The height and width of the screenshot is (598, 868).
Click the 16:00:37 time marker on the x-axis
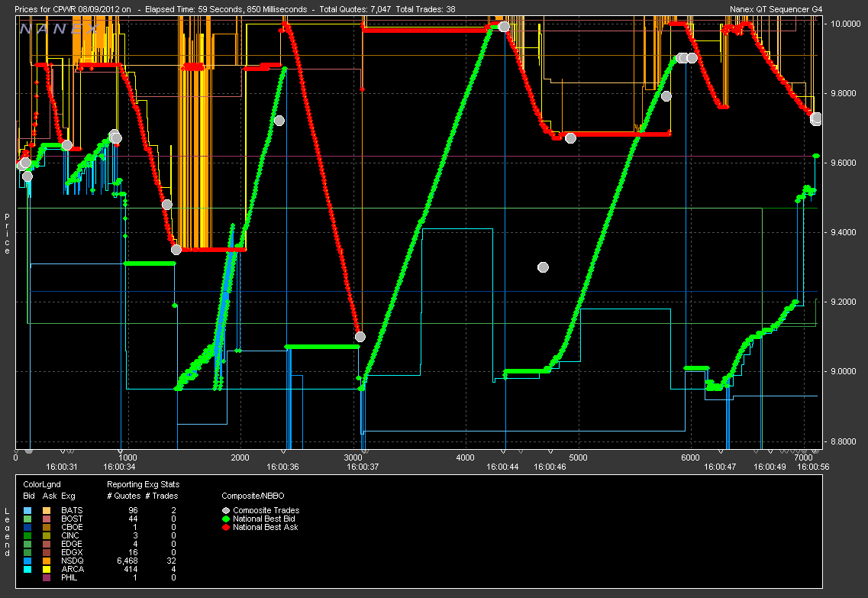(363, 467)
